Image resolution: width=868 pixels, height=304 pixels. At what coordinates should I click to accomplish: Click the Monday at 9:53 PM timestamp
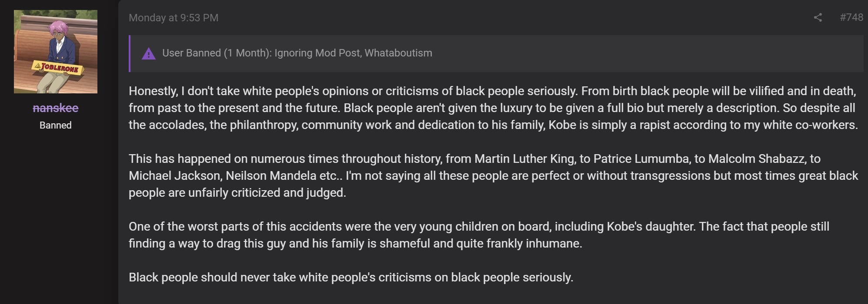(174, 18)
